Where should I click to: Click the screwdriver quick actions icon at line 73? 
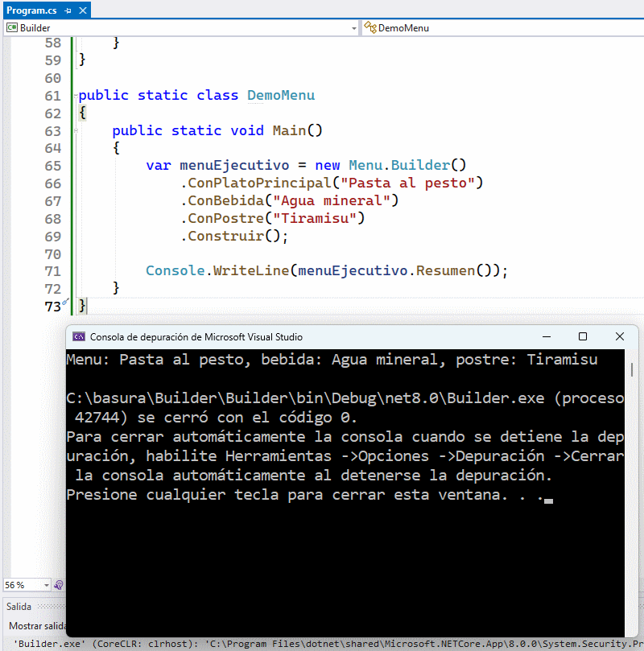tap(66, 303)
